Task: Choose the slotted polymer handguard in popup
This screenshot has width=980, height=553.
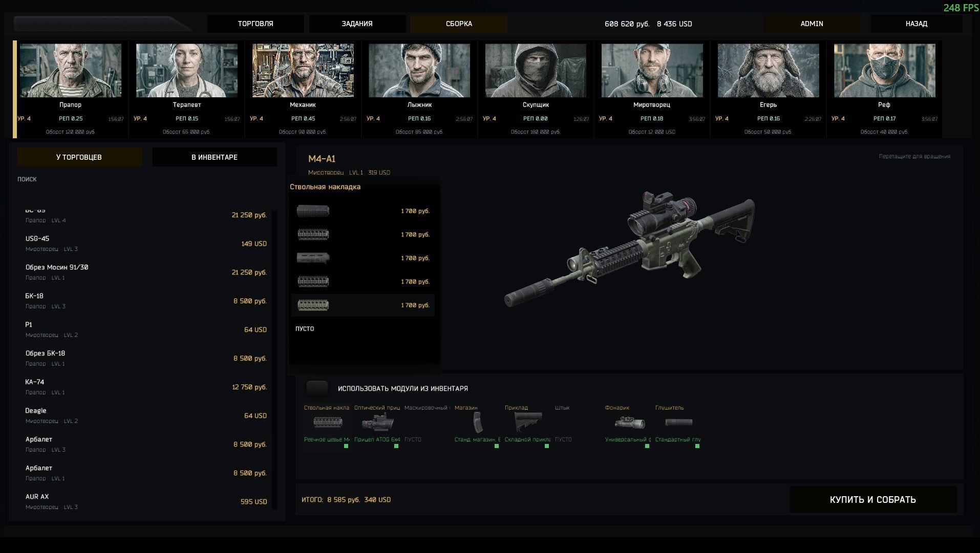Action: point(313,258)
